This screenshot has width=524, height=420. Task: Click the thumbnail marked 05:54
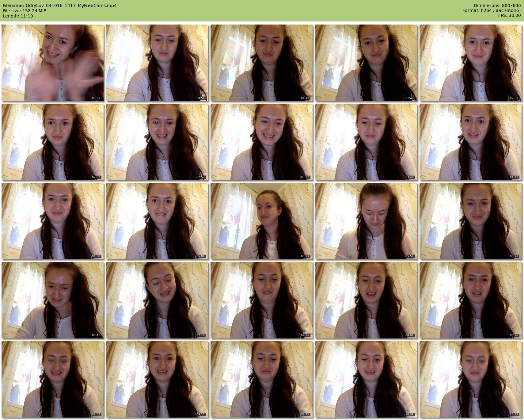tap(366, 221)
